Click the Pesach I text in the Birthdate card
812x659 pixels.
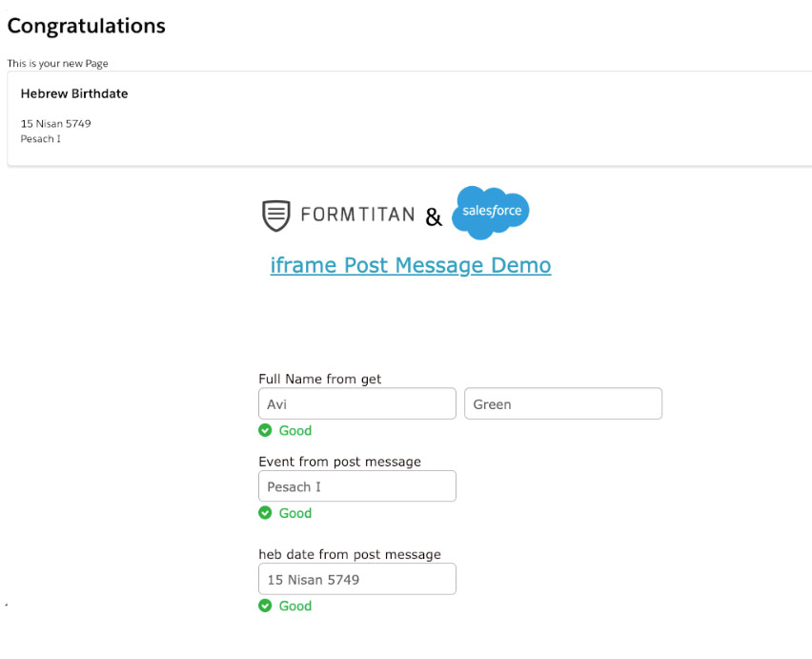(x=40, y=139)
